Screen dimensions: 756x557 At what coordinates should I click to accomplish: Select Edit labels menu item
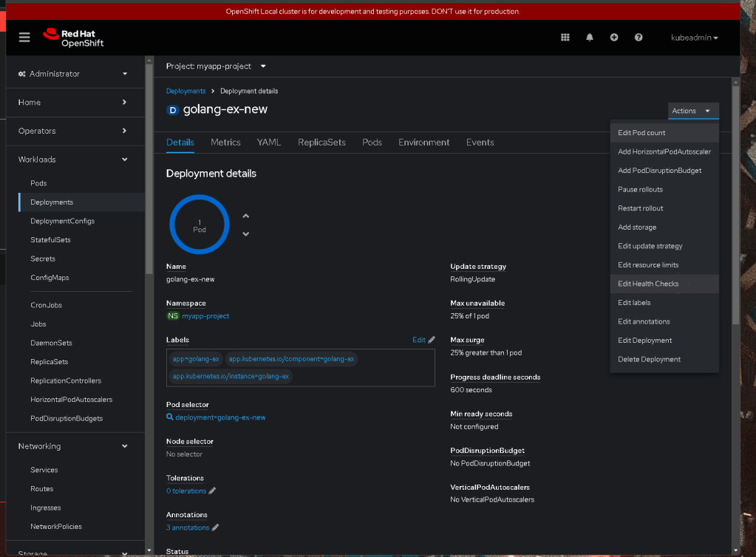[664, 303]
